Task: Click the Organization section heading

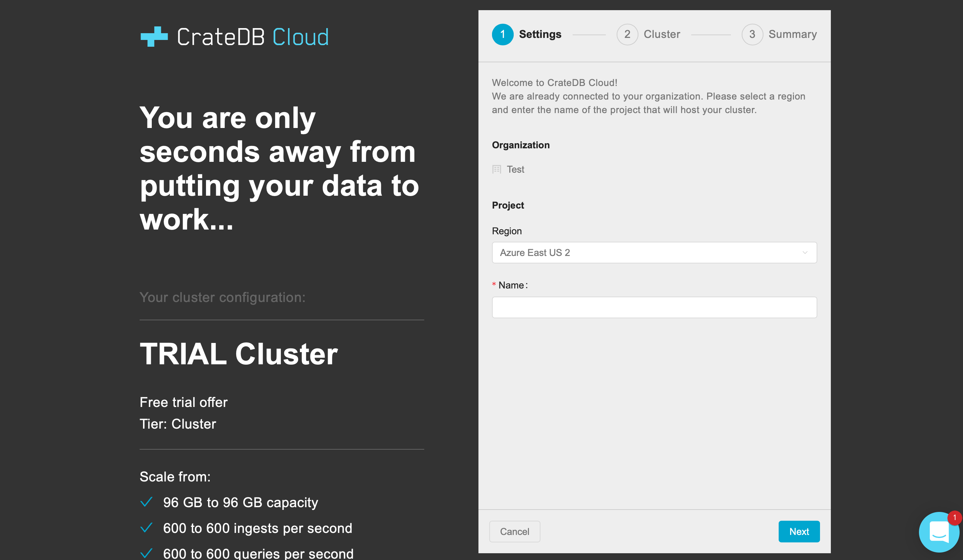Action: point(520,145)
